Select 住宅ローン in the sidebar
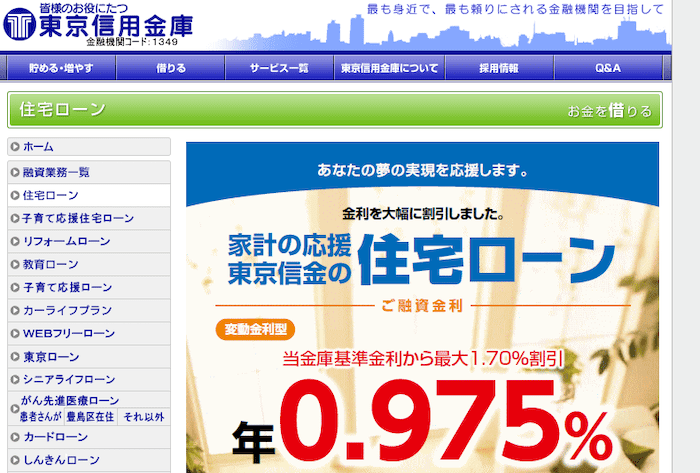This screenshot has height=473, width=700. coord(89,195)
